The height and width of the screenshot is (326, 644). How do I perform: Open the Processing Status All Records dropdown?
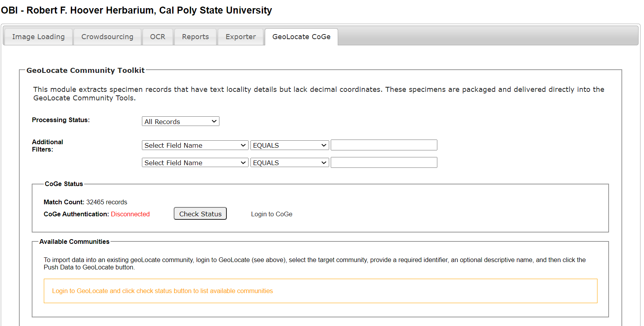pyautogui.click(x=181, y=121)
